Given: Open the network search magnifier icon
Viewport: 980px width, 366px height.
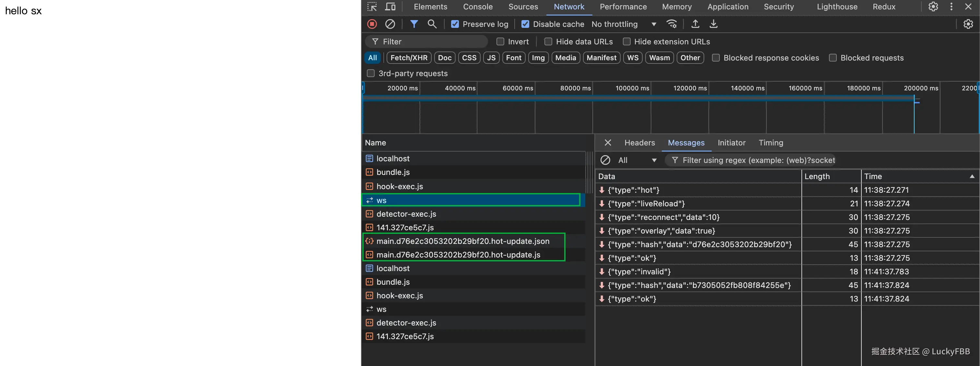Looking at the screenshot, I should [432, 24].
